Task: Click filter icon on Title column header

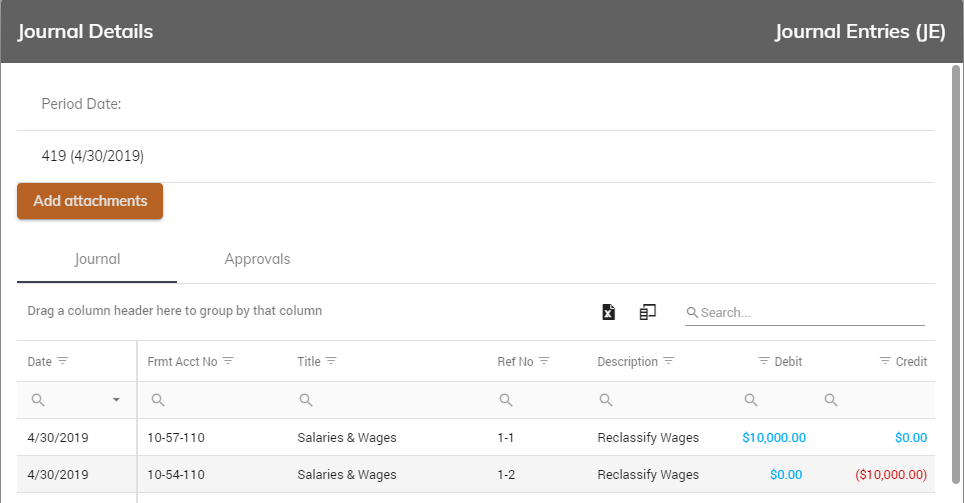Action: pos(331,361)
